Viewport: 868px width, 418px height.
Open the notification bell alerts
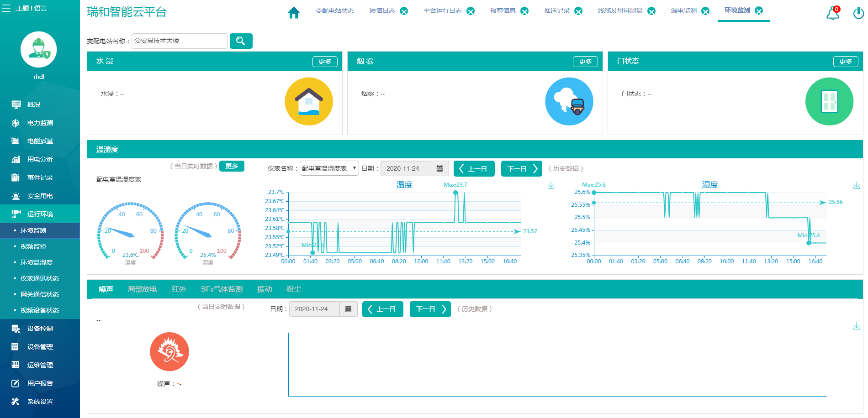point(832,13)
